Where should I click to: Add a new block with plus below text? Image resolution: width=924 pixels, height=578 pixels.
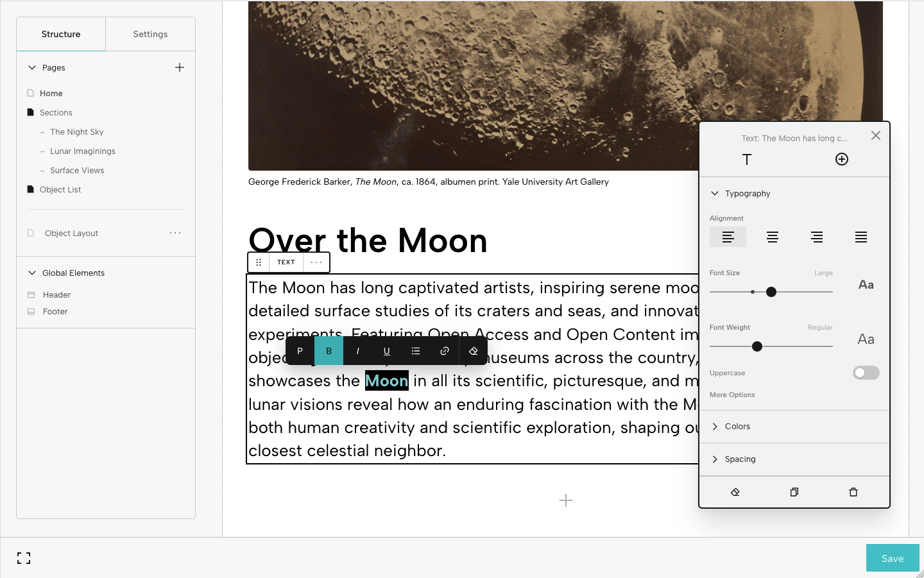coord(566,500)
